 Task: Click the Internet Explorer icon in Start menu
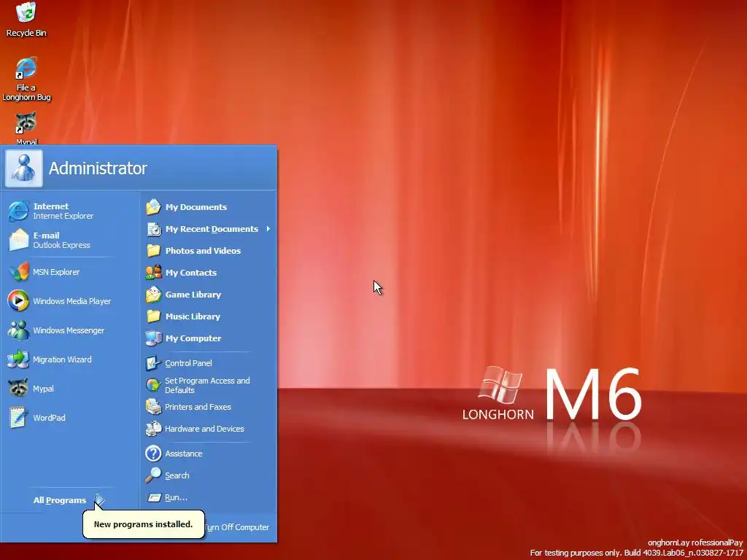click(x=18, y=211)
